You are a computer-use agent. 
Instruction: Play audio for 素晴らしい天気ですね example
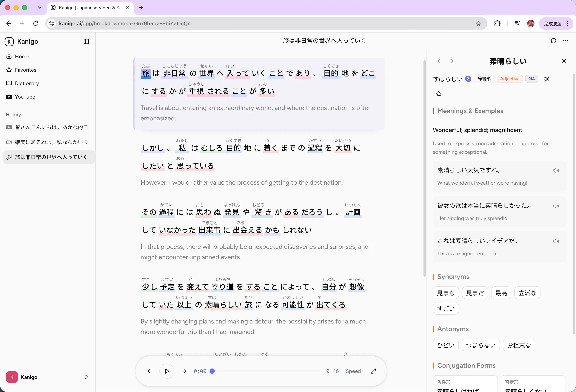(556, 170)
